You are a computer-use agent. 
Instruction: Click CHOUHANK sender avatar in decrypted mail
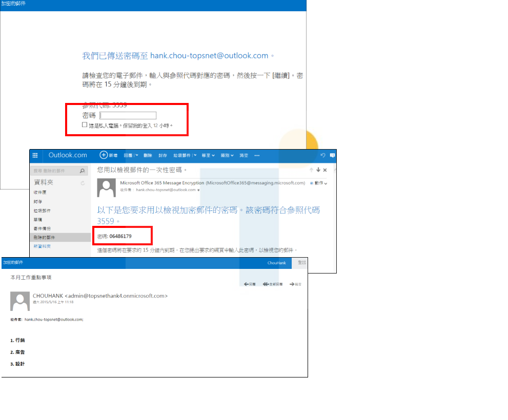pos(20,301)
